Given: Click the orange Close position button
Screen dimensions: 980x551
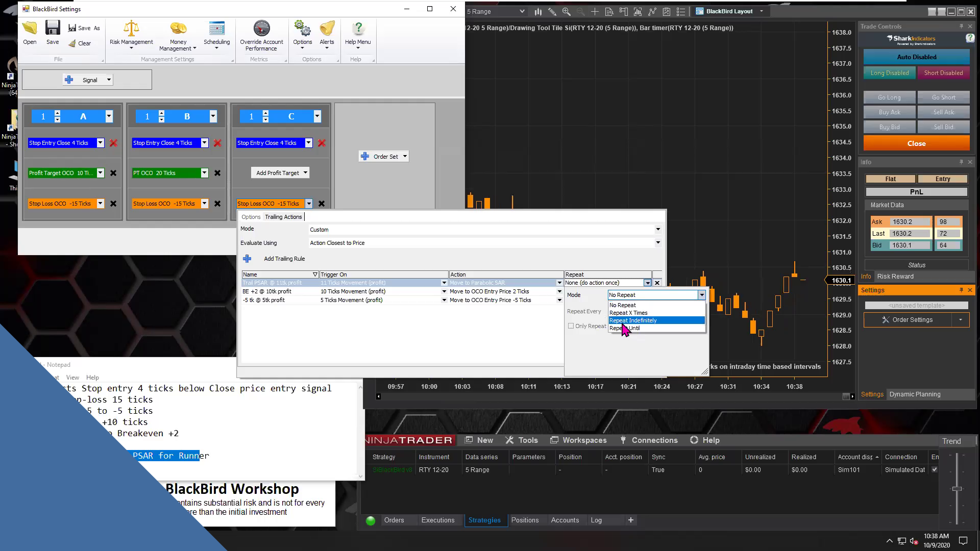Looking at the screenshot, I should coord(917,143).
